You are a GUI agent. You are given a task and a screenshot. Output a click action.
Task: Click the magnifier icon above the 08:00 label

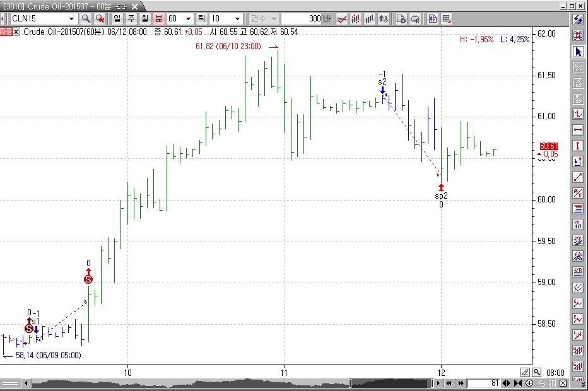pyautogui.click(x=536, y=372)
